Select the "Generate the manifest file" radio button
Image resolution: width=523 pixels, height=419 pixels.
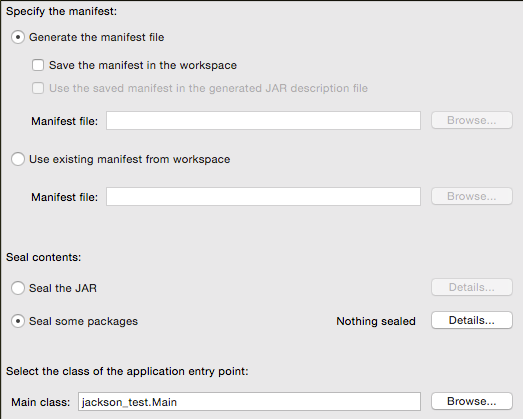(18, 37)
